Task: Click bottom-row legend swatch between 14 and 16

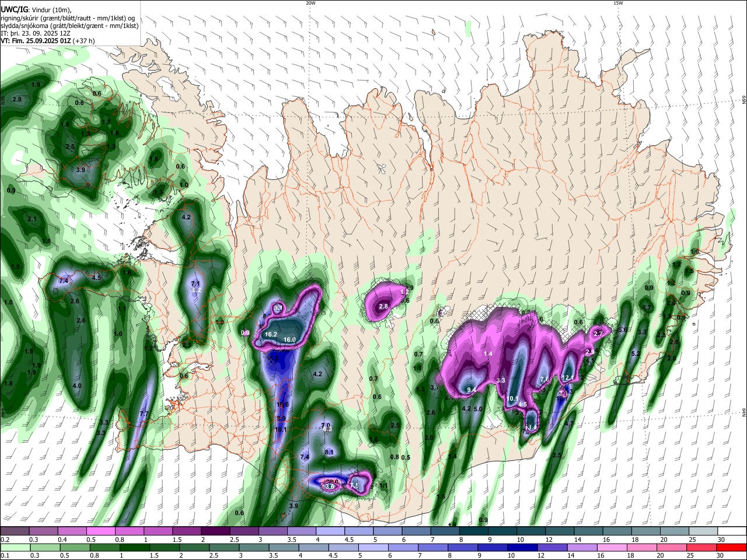Action: coord(581,547)
